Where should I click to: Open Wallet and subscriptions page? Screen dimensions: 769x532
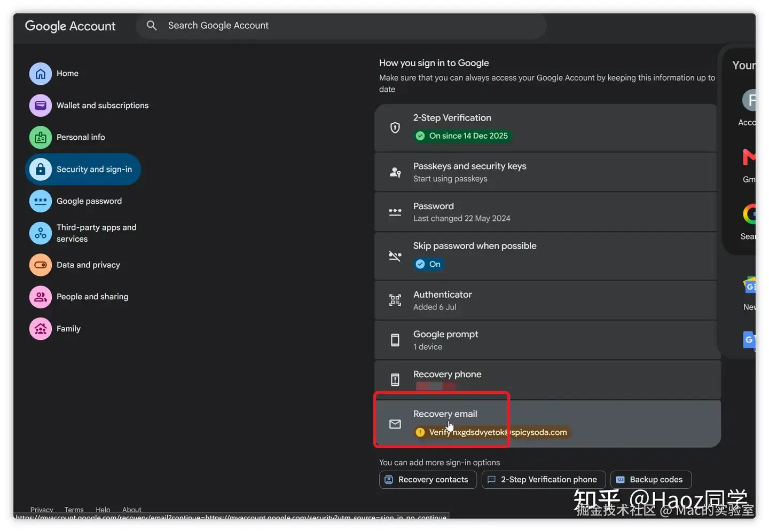point(103,106)
